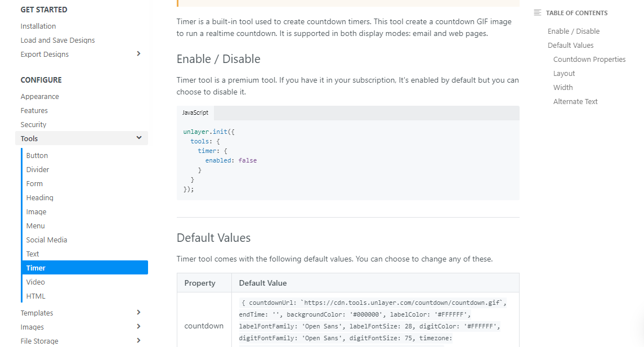Select the JavaScript code tab
Screen dimensions: 644x347
[x=195, y=113]
